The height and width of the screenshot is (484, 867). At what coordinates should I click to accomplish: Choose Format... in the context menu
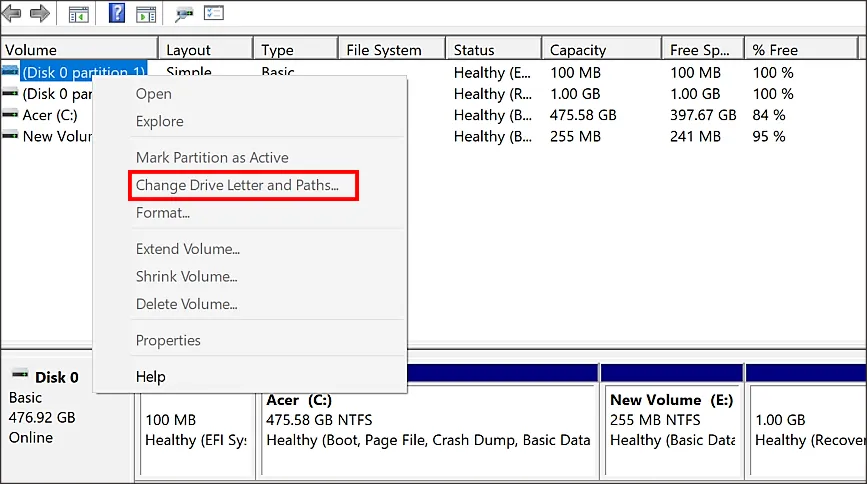click(x=163, y=212)
